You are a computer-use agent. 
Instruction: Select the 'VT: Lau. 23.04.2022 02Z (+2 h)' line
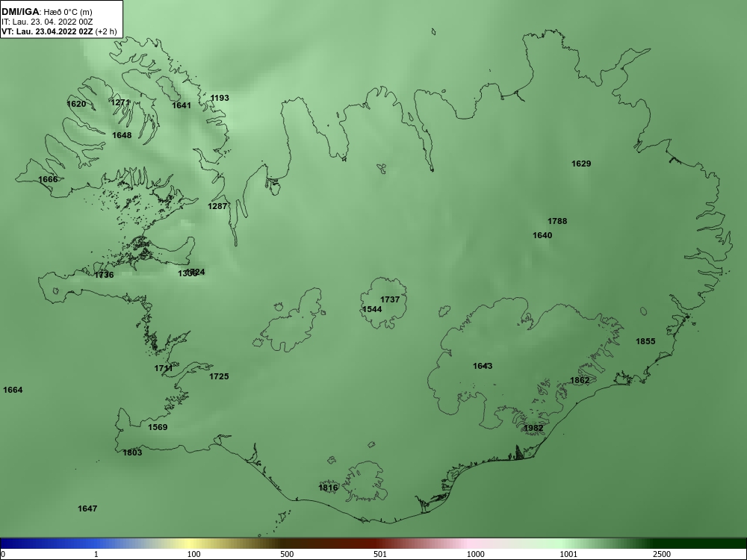[x=58, y=32]
